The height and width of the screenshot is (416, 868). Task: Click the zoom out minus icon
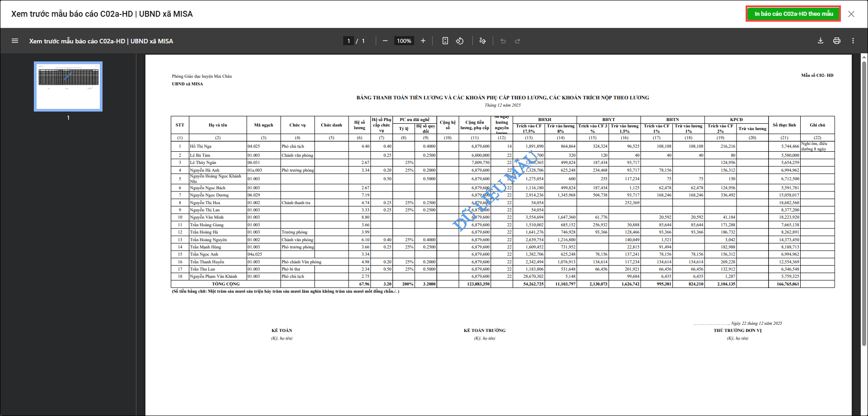[x=385, y=41]
